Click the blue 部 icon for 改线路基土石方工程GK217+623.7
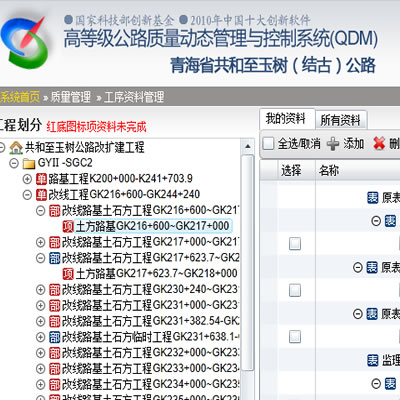 [55, 258]
